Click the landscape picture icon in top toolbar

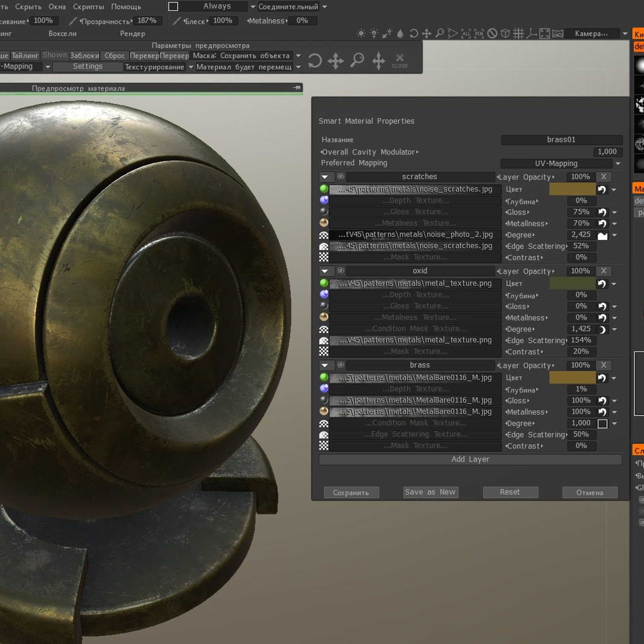click(558, 33)
